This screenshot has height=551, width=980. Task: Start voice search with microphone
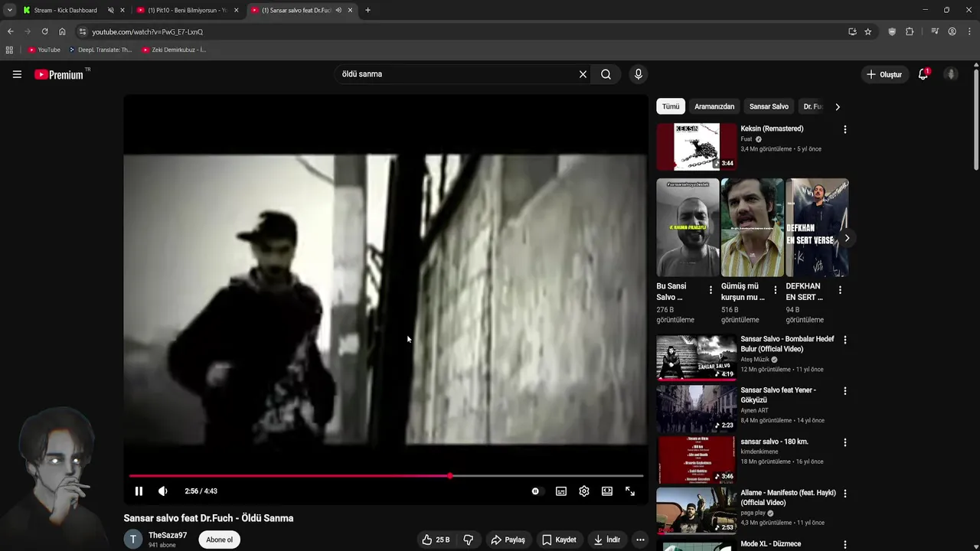pyautogui.click(x=638, y=74)
